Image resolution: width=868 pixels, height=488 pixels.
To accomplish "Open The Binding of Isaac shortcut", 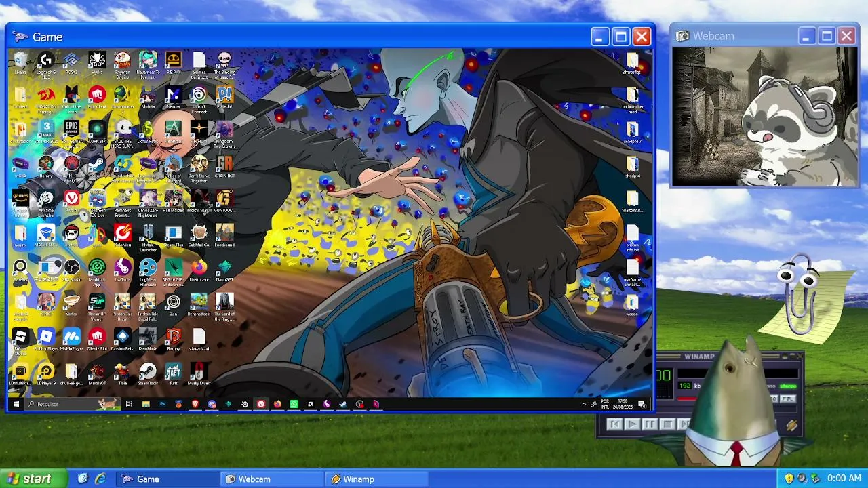I will 224,64.
